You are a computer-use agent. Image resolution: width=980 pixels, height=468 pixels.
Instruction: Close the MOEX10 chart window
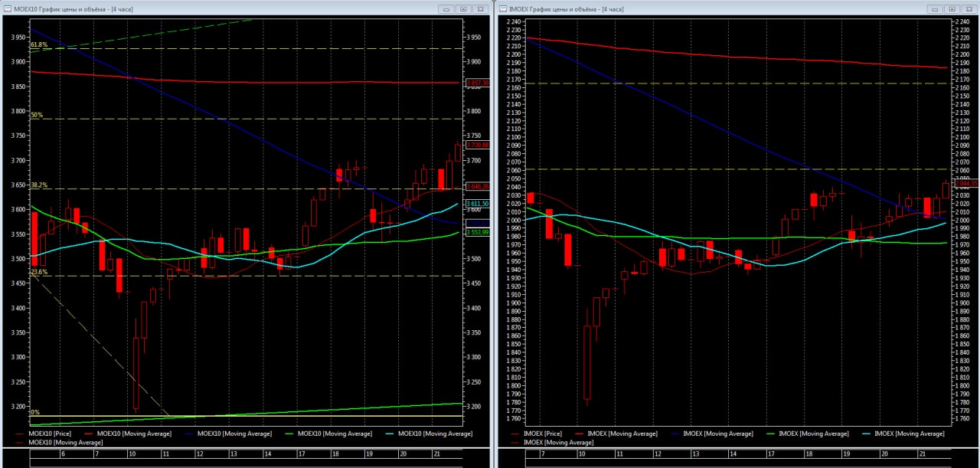(480, 9)
